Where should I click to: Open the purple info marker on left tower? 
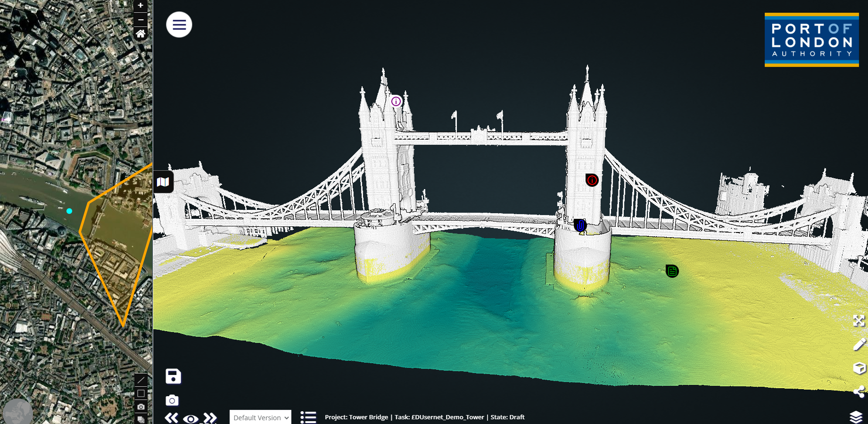(x=396, y=101)
